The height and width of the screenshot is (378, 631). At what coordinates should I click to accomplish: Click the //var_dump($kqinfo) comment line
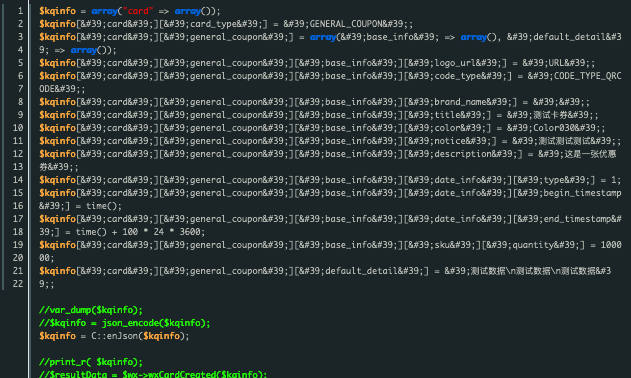coord(91,310)
